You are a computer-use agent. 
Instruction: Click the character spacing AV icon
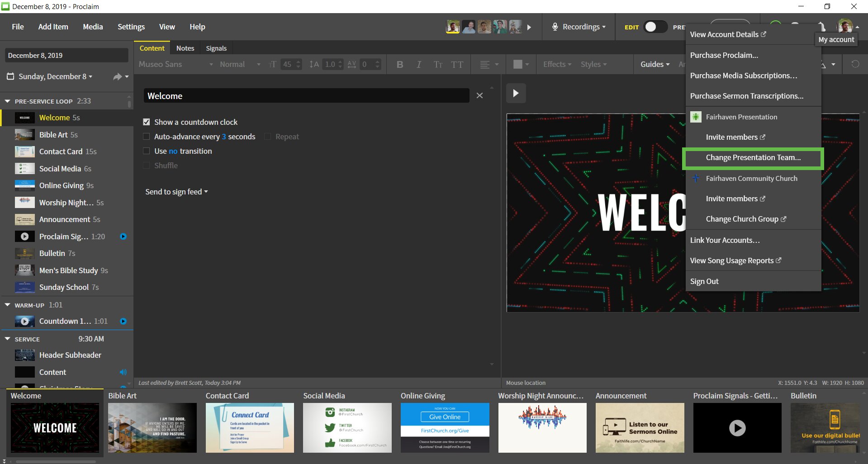(x=352, y=64)
